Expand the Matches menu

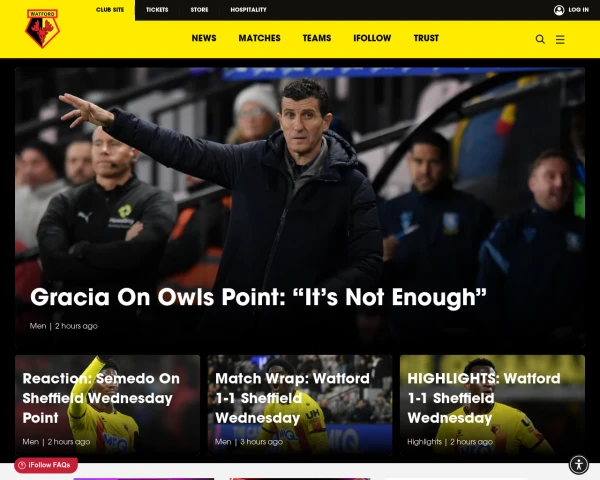point(259,38)
